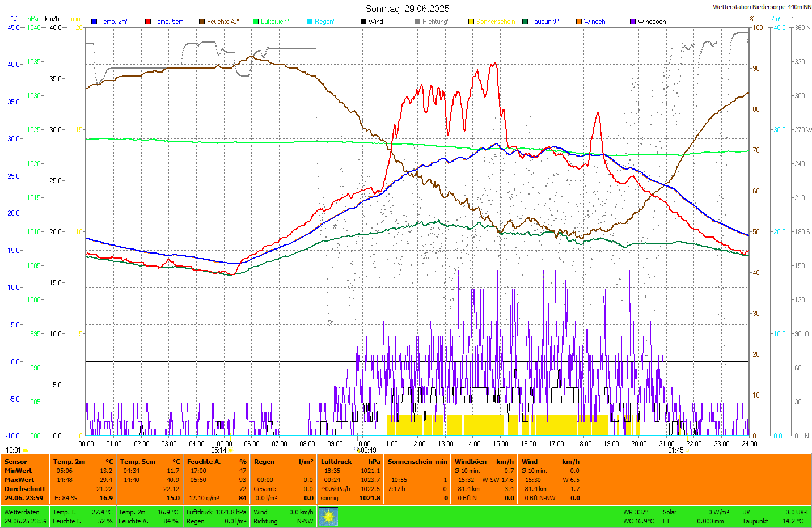Click the Wetterdaten cell in the green bar
The width and height of the screenshot is (812, 528).
click(22, 512)
